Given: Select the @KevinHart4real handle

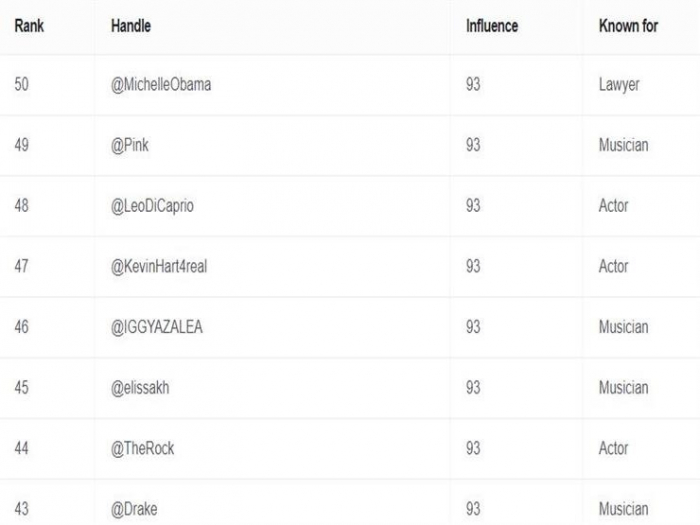Looking at the screenshot, I should coord(159,266).
